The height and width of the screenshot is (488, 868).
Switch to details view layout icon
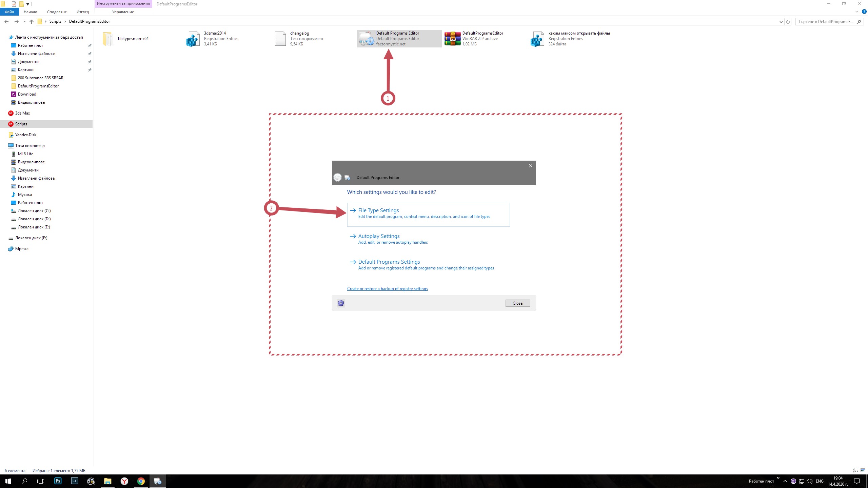855,470
